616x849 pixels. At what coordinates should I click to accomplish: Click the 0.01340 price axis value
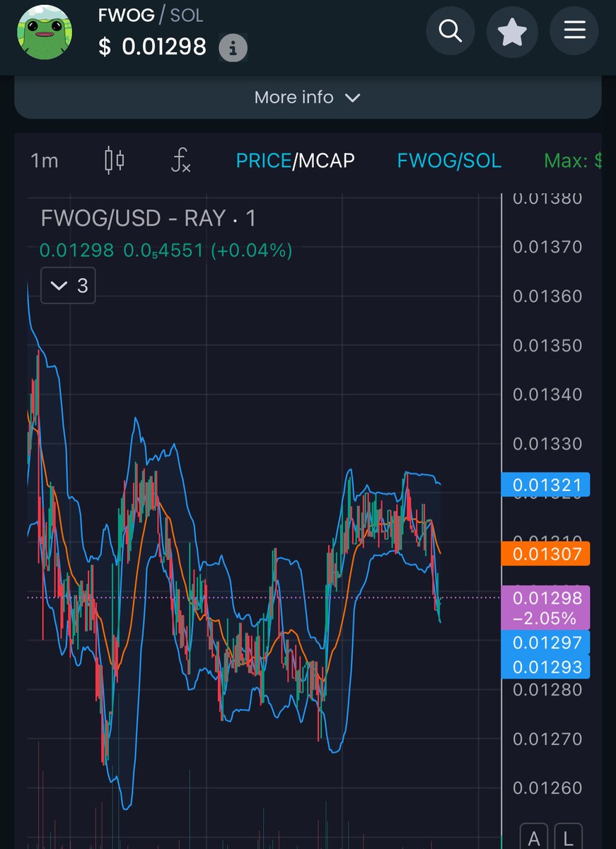click(547, 394)
